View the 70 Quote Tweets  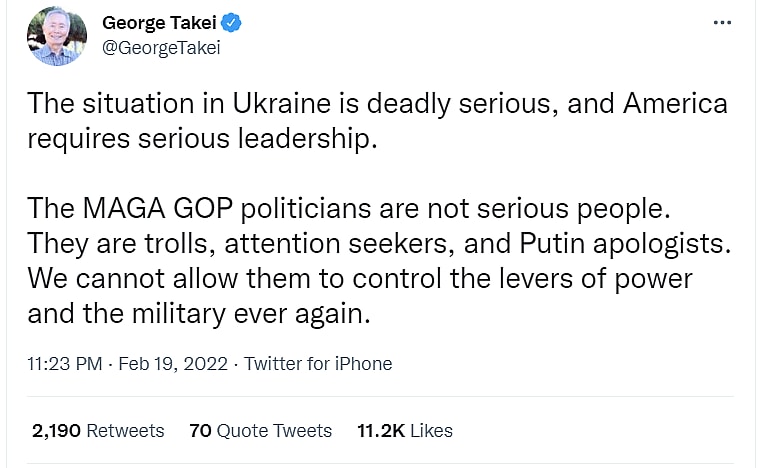tap(260, 431)
